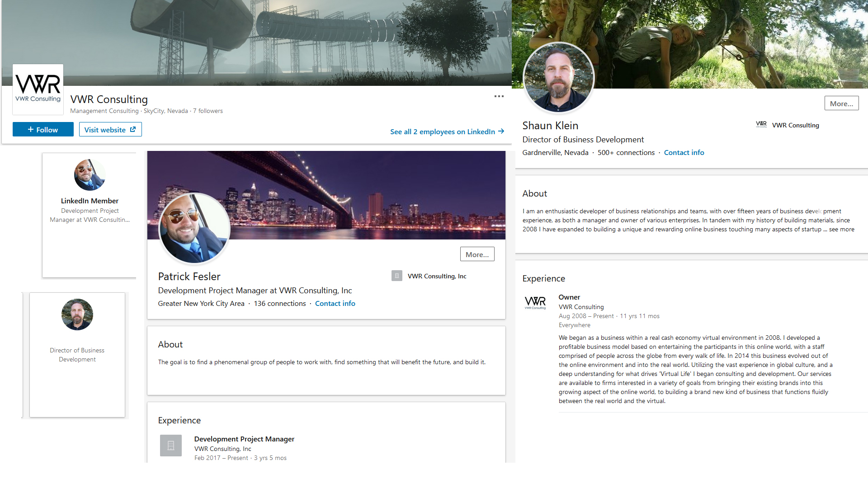Click Visit website button
Image resolution: width=868 pixels, height=488 pixels.
(110, 130)
